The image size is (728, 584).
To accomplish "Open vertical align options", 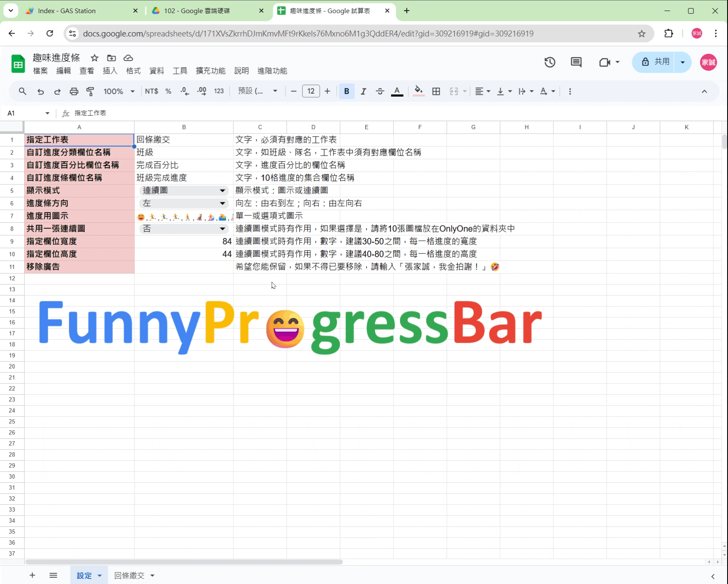I will click(504, 91).
